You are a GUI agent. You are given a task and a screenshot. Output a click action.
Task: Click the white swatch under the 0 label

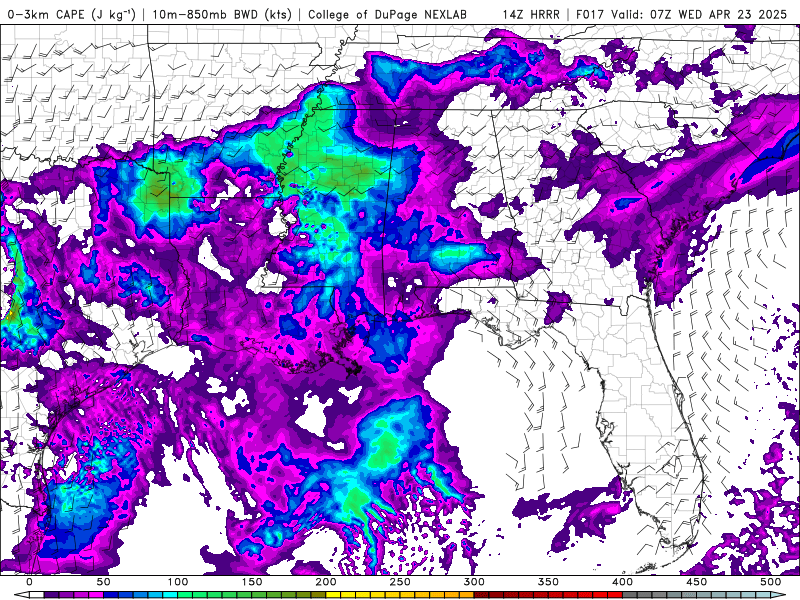[37, 594]
